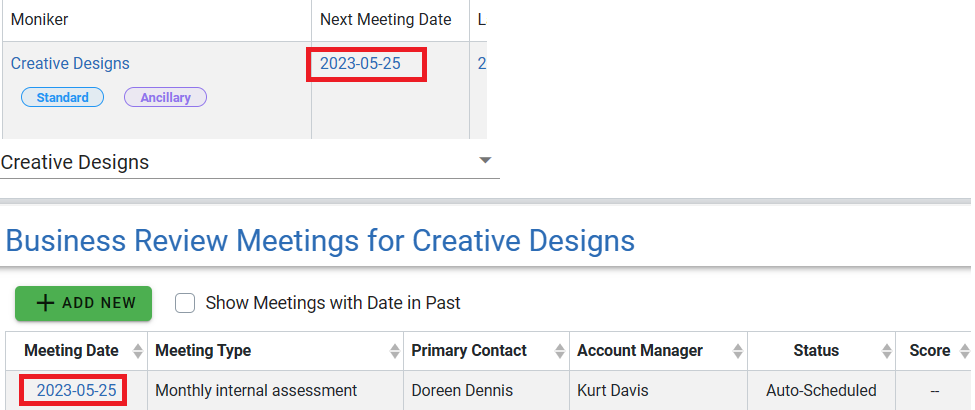The width and height of the screenshot is (975, 410).
Task: Open meeting dated 2023-05-25 in table
Action: (x=76, y=391)
